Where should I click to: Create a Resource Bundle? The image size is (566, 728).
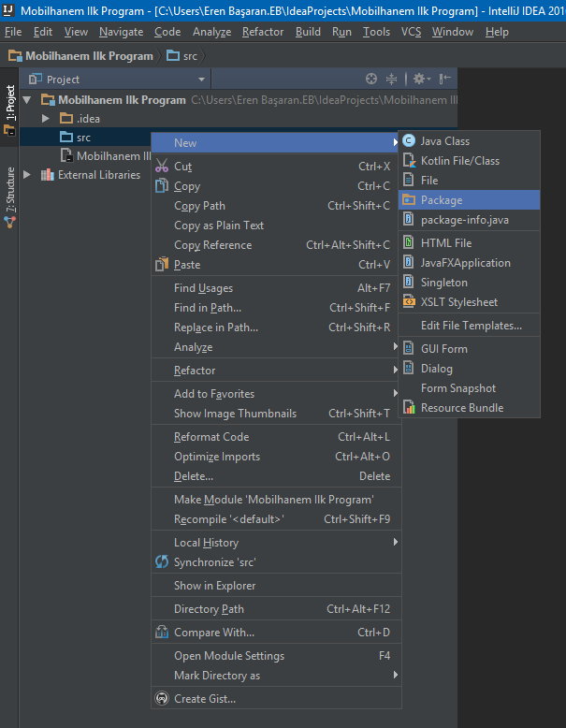point(469,408)
